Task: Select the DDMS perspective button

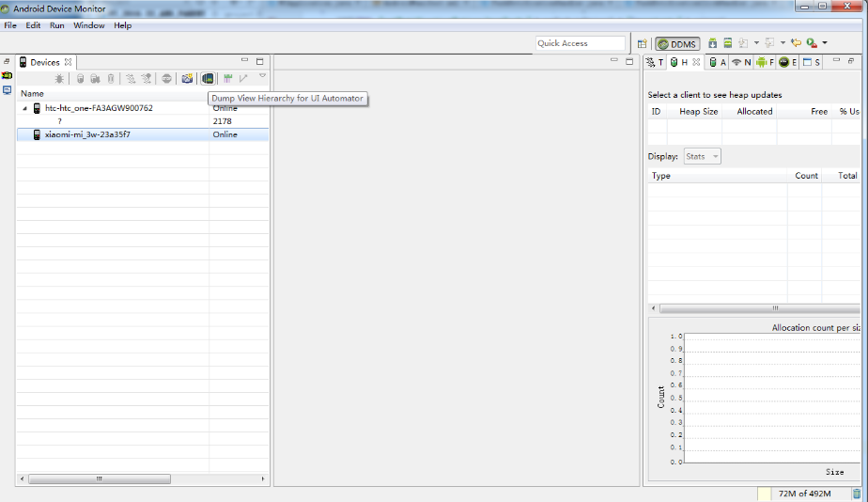Action: click(677, 44)
